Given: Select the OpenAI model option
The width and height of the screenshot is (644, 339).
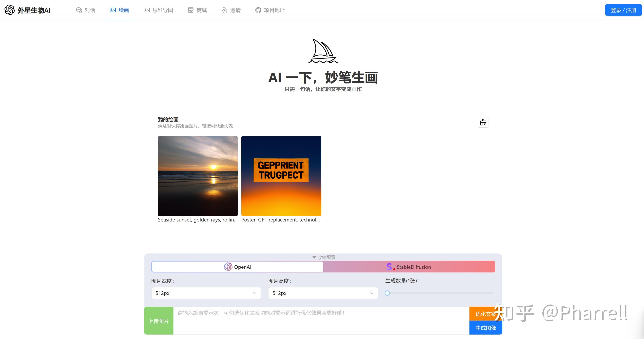Looking at the screenshot, I should tap(238, 267).
